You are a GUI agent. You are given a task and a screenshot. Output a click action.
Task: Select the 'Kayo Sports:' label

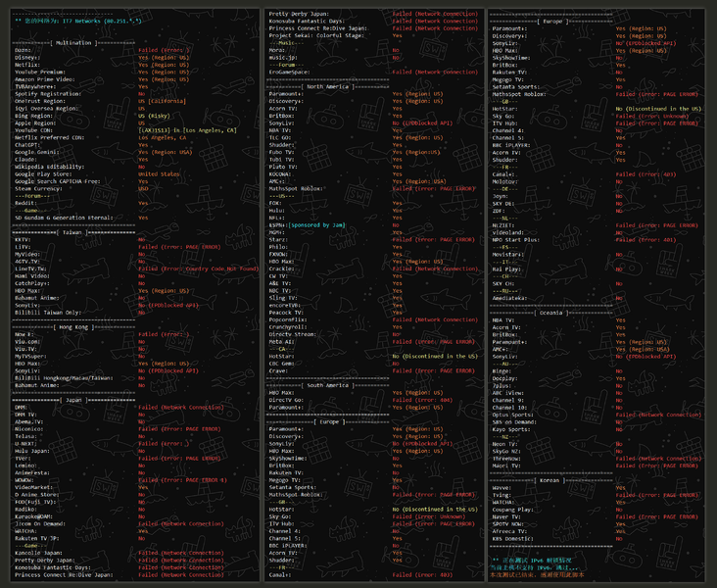pyautogui.click(x=511, y=429)
